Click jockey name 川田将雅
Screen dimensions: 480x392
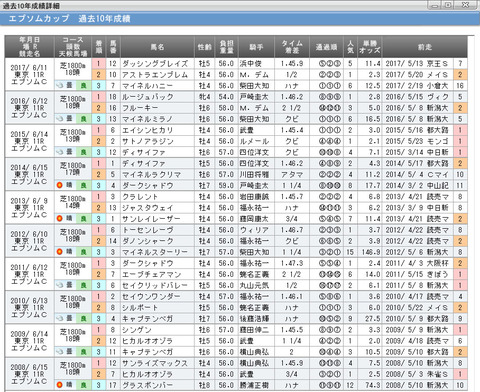(x=254, y=174)
